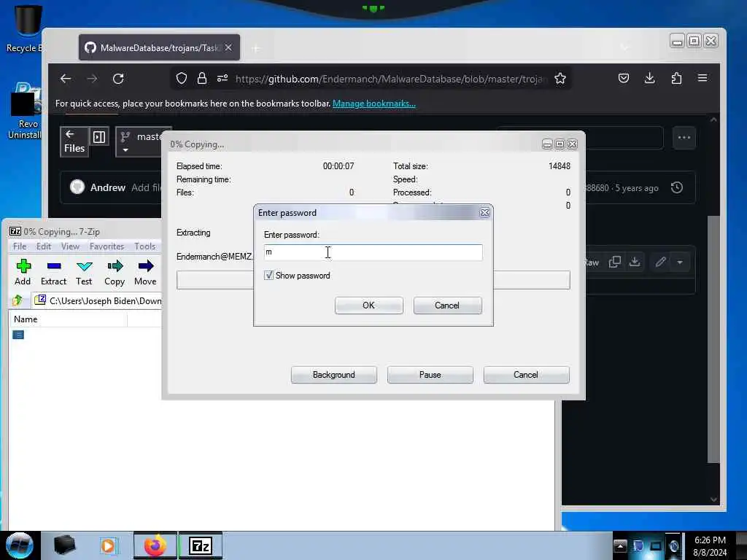The height and width of the screenshot is (560, 747).
Task: Open the 7-Zip Favorites menu
Action: (107, 246)
